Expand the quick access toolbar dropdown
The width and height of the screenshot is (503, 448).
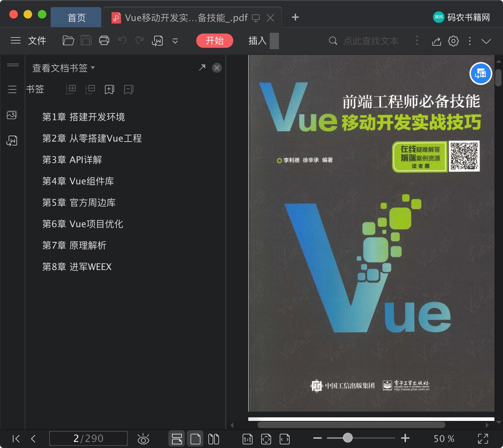coord(175,41)
